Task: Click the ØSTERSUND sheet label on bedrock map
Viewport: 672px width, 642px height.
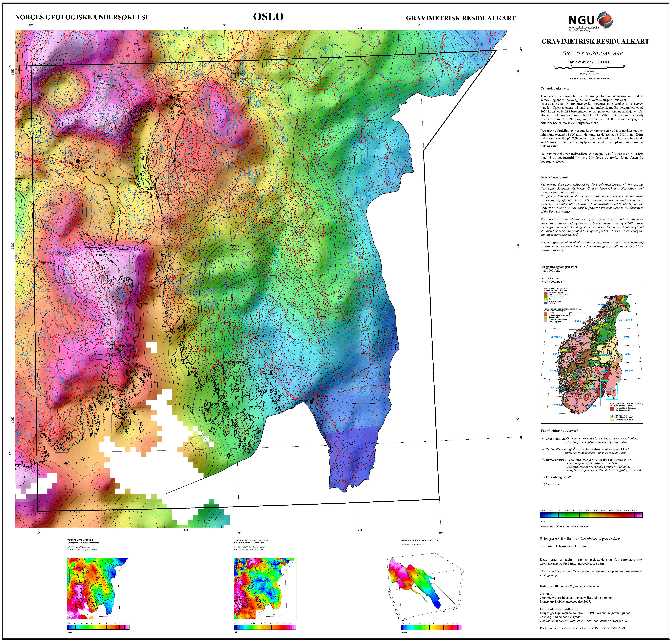Action: click(625, 320)
